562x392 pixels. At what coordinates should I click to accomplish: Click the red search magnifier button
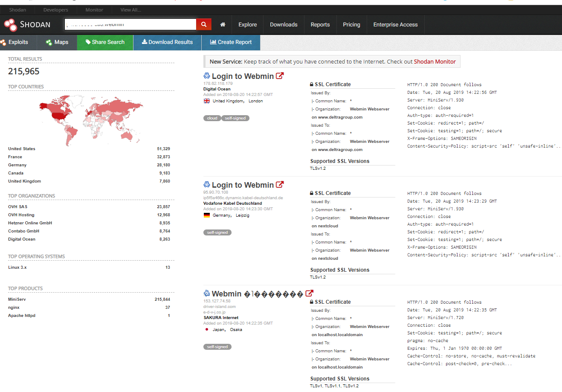click(204, 24)
